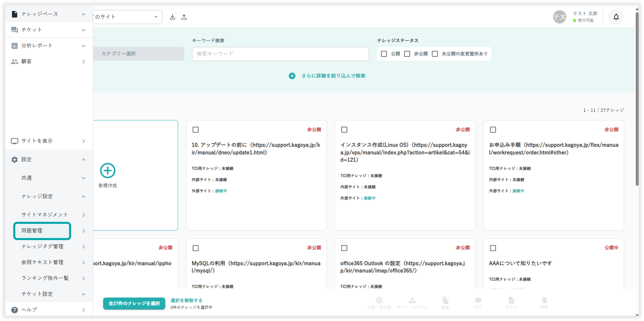Viewport: 644px width, 321px height.
Task: Open notifications with the bell icon
Action: [x=616, y=17]
